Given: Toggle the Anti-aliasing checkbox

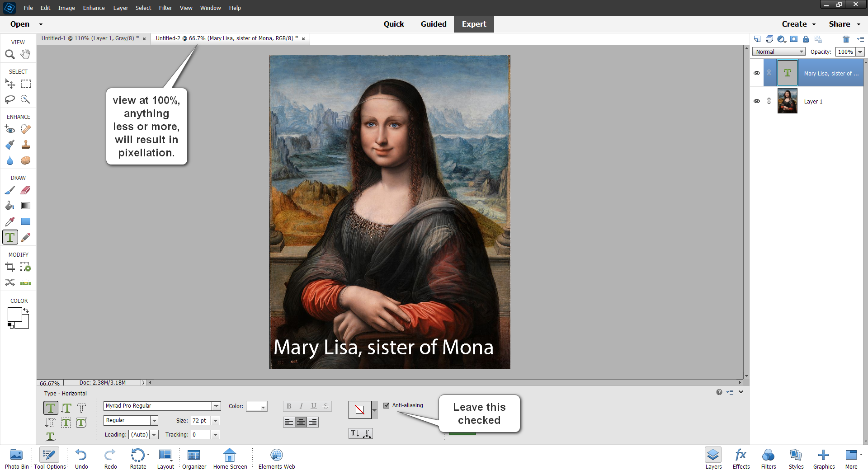Looking at the screenshot, I should pyautogui.click(x=387, y=405).
